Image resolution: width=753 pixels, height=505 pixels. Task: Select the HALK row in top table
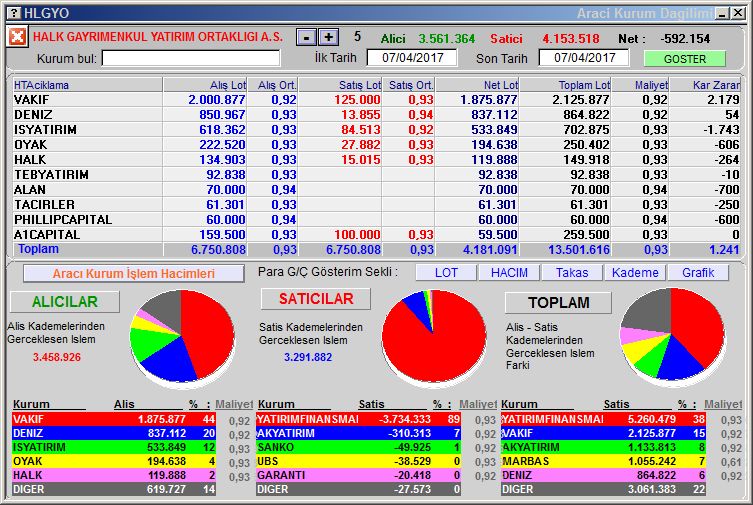[x=376, y=159]
